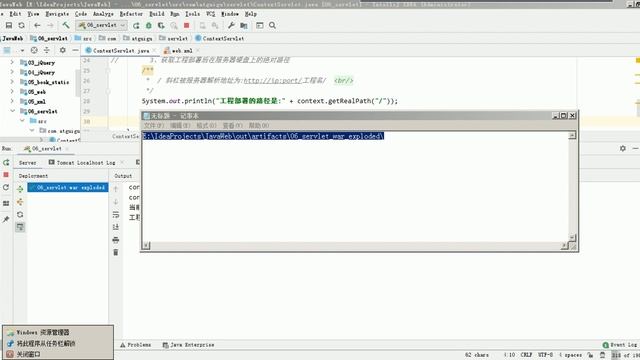The height and width of the screenshot is (360, 640).
Task: Expand the 05_web module node
Action: tap(12, 92)
